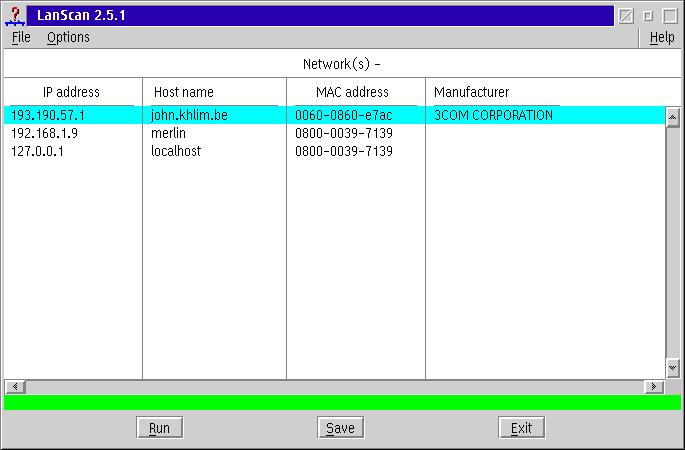Image resolution: width=685 pixels, height=450 pixels.
Task: Click the minimize window button in title bar
Action: [x=648, y=16]
